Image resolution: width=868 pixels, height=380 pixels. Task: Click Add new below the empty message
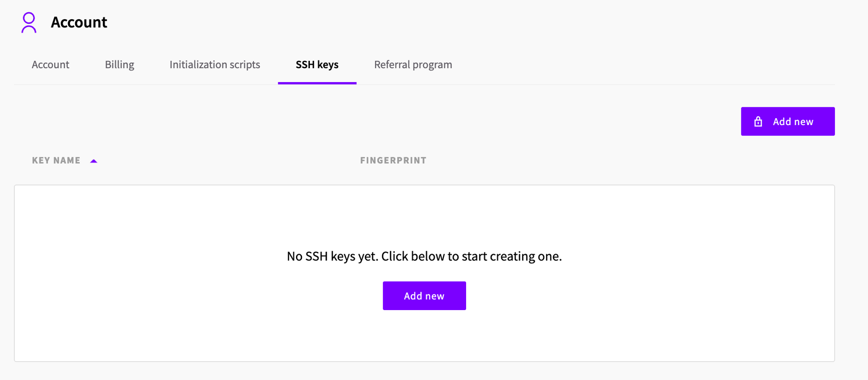coord(424,296)
